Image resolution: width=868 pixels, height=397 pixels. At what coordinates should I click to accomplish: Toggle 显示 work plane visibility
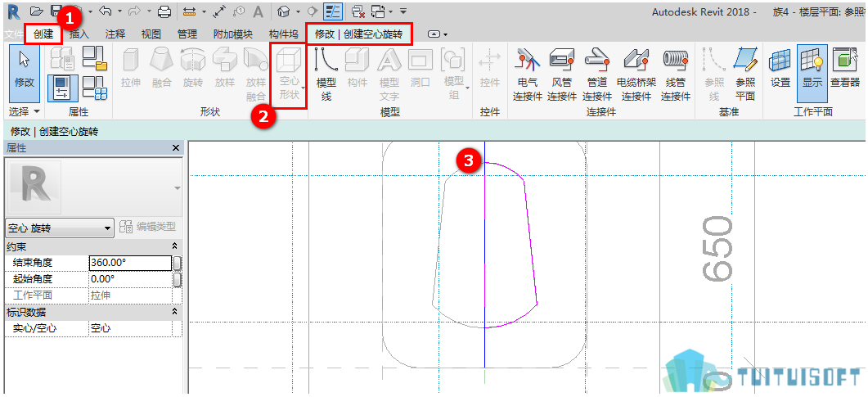coord(812,73)
